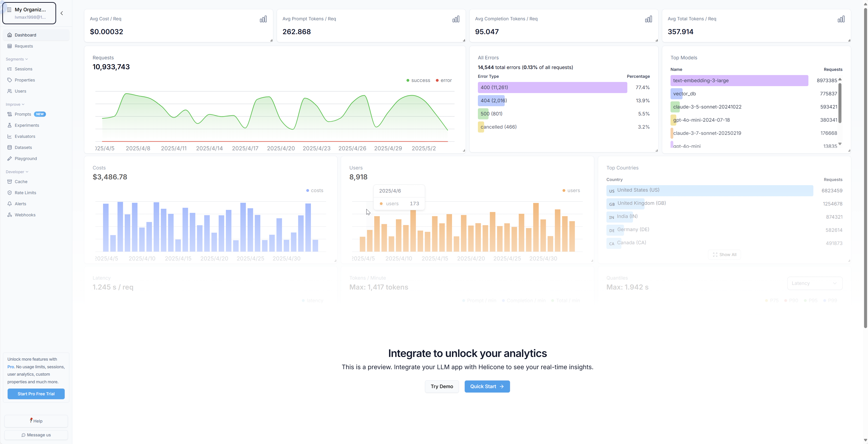Collapse the Segments sidebar group
This screenshot has height=444, width=868.
[x=16, y=59]
